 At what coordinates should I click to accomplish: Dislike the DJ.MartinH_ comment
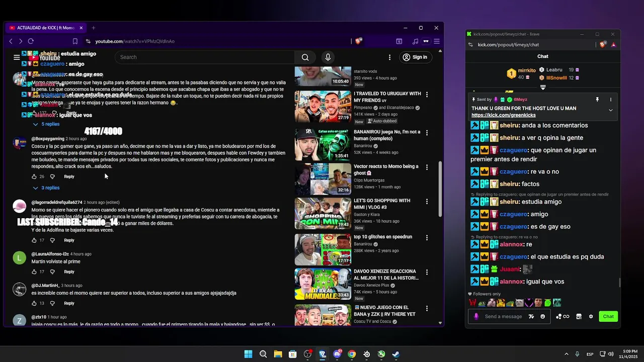coord(52,304)
